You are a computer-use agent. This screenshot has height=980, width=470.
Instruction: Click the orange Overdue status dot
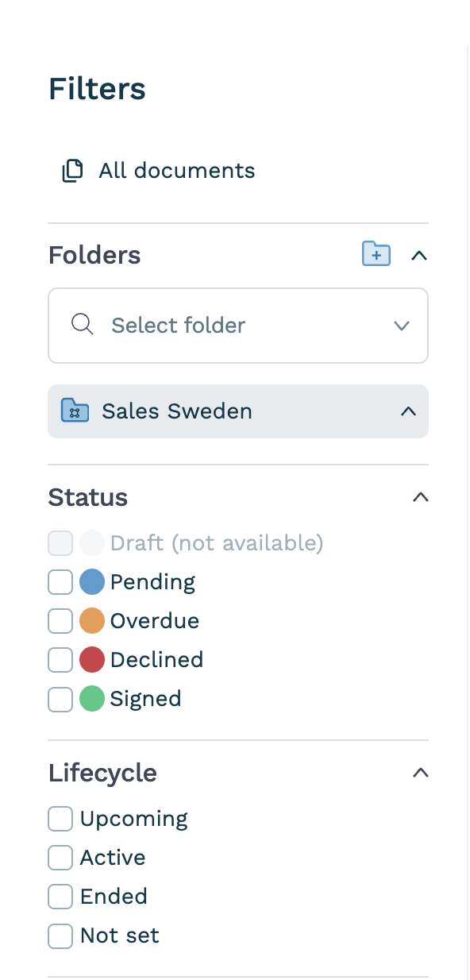tap(92, 621)
